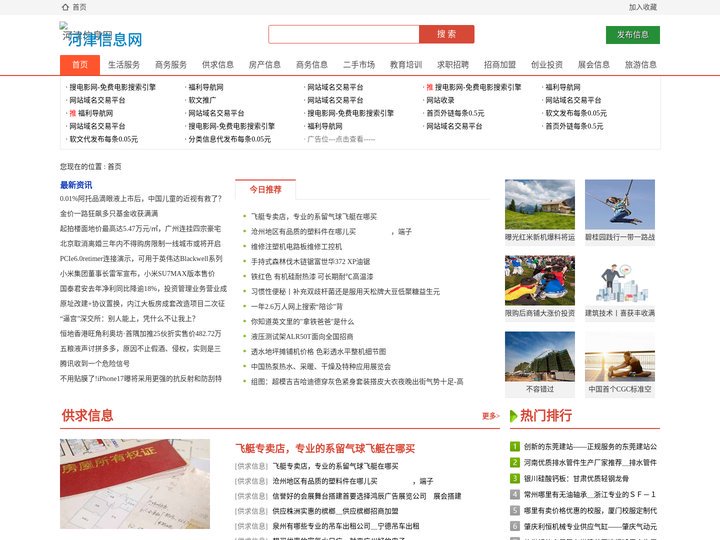Open the mountain cabin thumbnail 曝光红米新机
This screenshot has height=540, width=720.
[x=540, y=205]
